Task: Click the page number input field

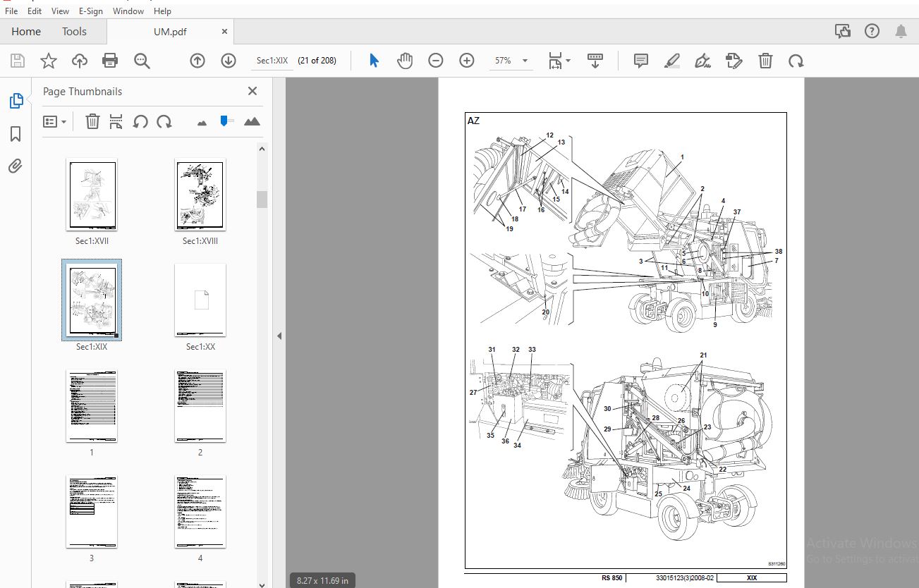Action: [272, 61]
